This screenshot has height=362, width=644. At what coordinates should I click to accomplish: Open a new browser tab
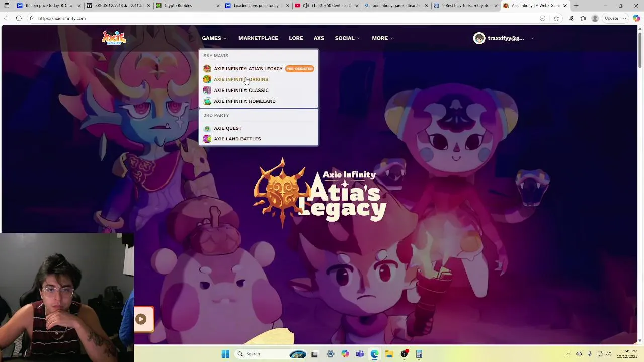(x=576, y=6)
